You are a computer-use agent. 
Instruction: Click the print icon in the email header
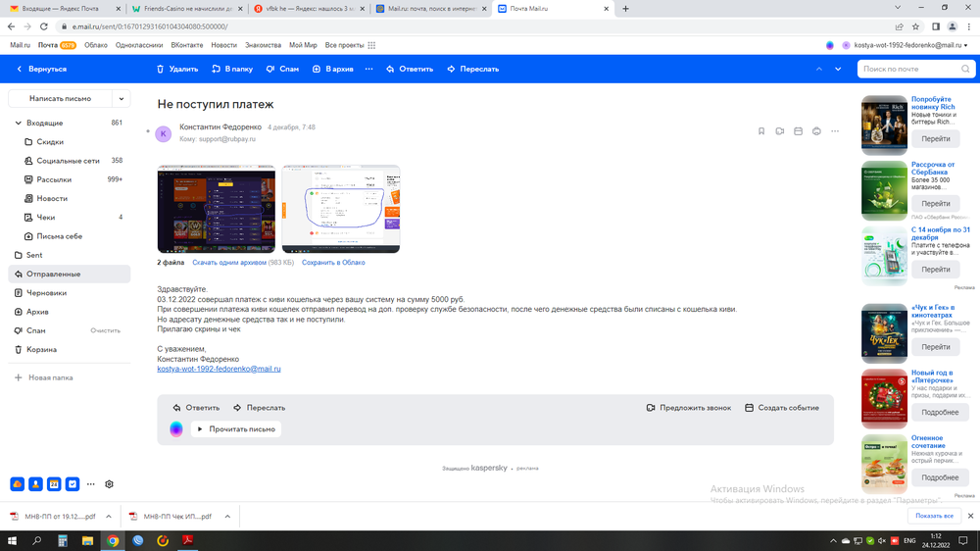tap(816, 131)
